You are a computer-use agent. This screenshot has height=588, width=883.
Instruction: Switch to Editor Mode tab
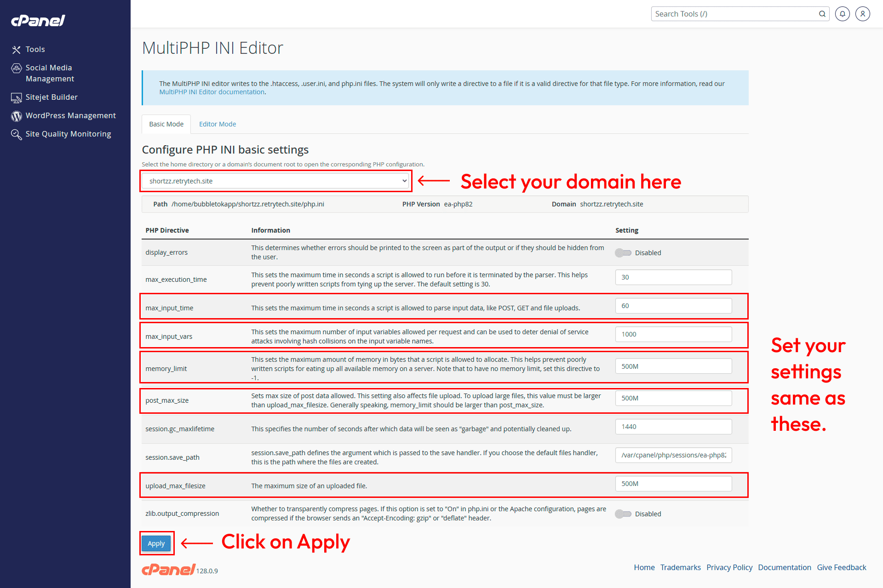coord(218,124)
